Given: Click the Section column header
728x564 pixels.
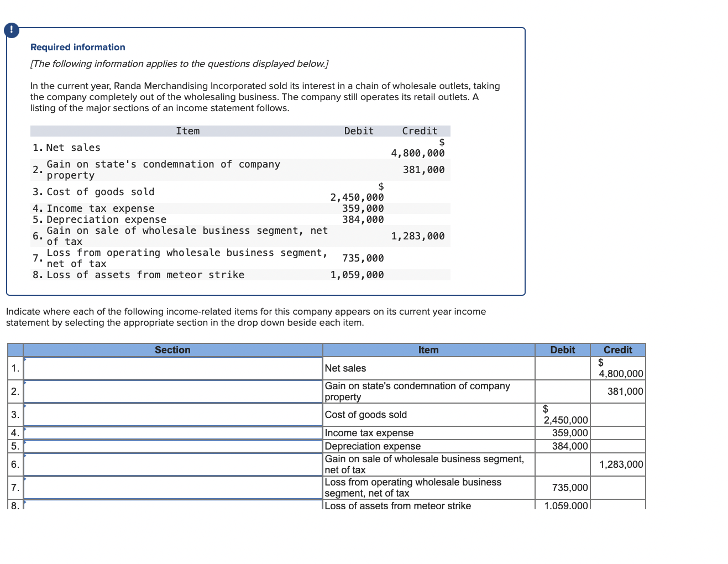Looking at the screenshot, I should pos(172,350).
